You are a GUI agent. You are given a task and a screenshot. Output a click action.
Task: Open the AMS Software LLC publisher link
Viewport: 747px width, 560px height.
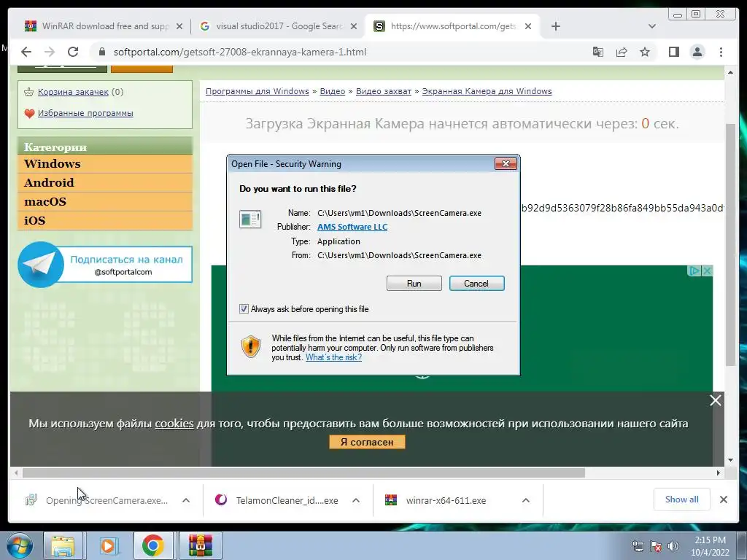tap(352, 227)
